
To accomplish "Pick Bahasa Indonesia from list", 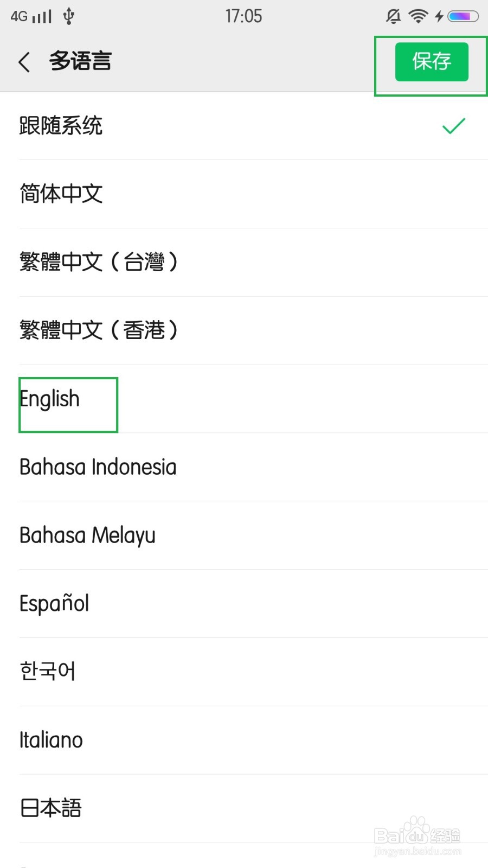I will [98, 467].
